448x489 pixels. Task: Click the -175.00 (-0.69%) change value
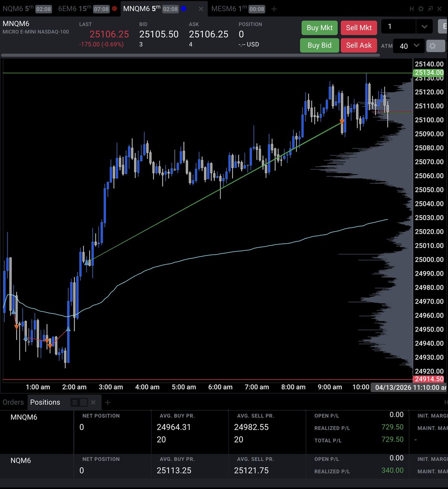101,44
